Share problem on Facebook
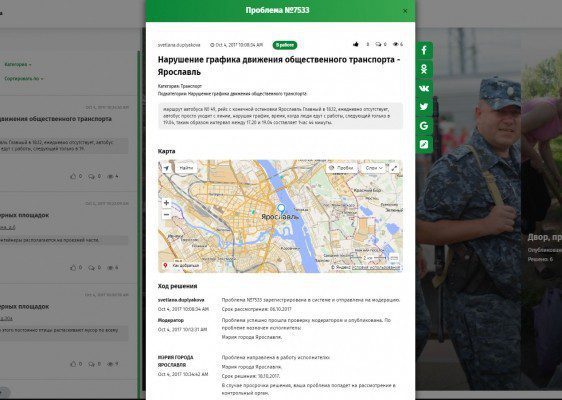The image size is (562, 400). point(424,50)
